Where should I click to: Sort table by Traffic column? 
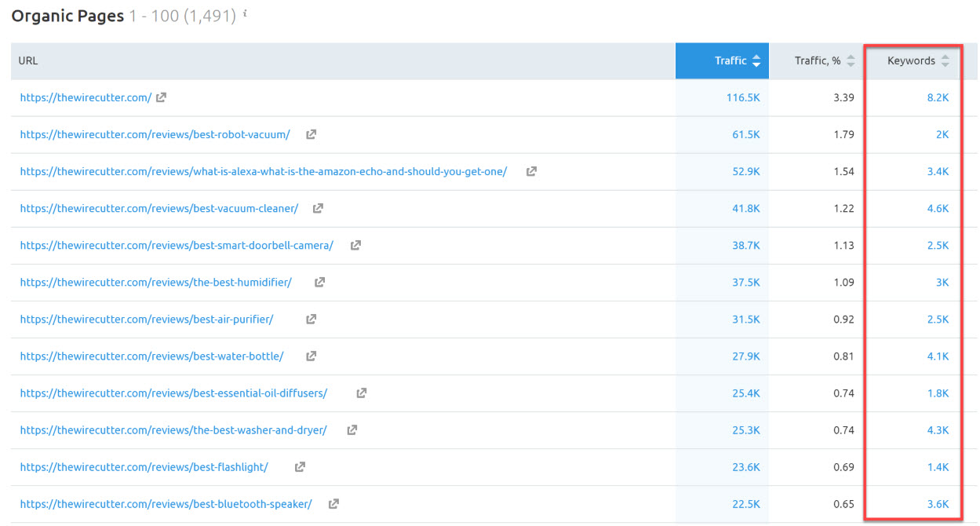(x=737, y=61)
